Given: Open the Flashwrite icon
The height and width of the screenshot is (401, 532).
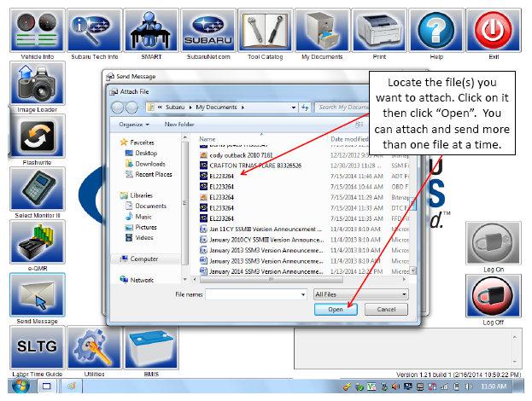Looking at the screenshot, I should (38, 137).
